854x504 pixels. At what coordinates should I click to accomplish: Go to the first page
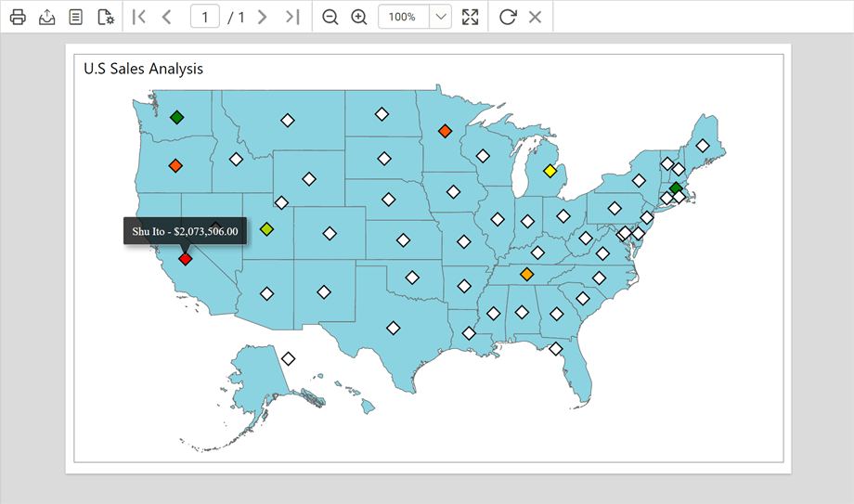[x=139, y=17]
